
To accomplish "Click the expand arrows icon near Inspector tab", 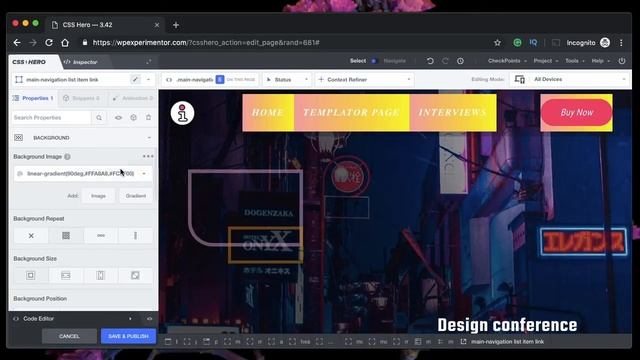I will coord(149,62).
